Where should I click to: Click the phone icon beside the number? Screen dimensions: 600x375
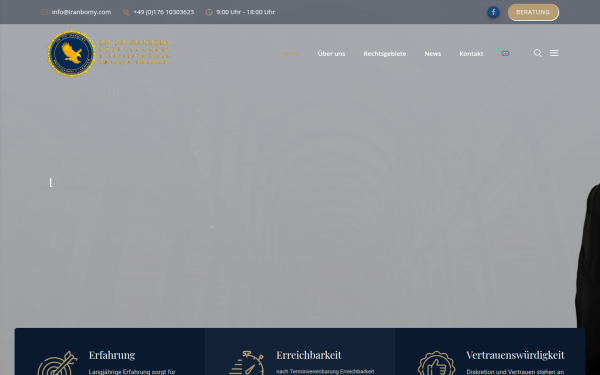(126, 12)
